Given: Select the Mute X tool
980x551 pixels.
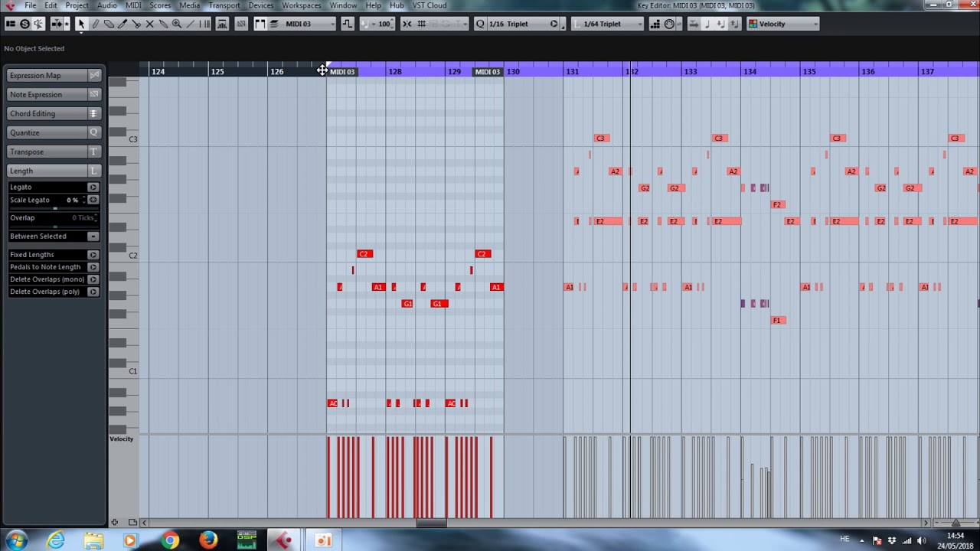Looking at the screenshot, I should click(150, 24).
